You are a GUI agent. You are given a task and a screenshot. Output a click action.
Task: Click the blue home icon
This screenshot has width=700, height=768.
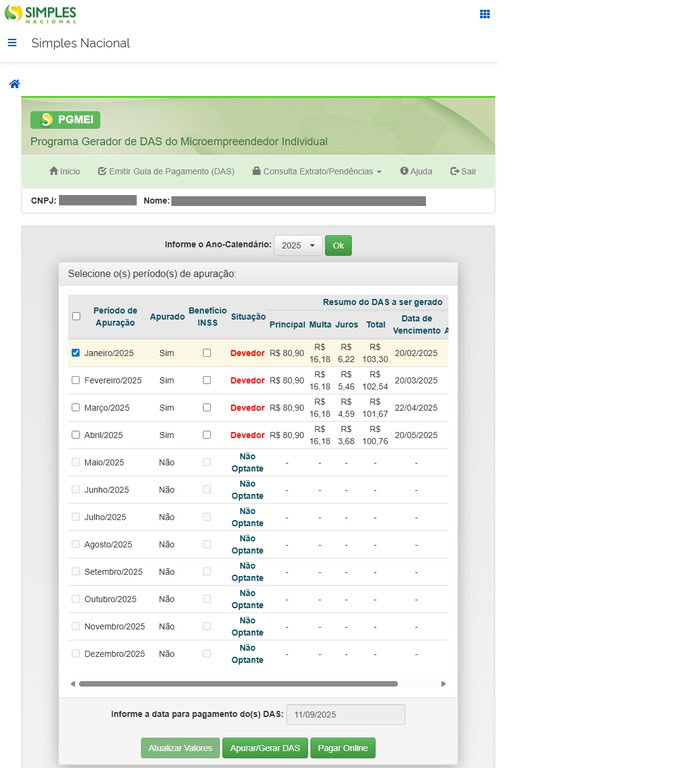tap(14, 84)
